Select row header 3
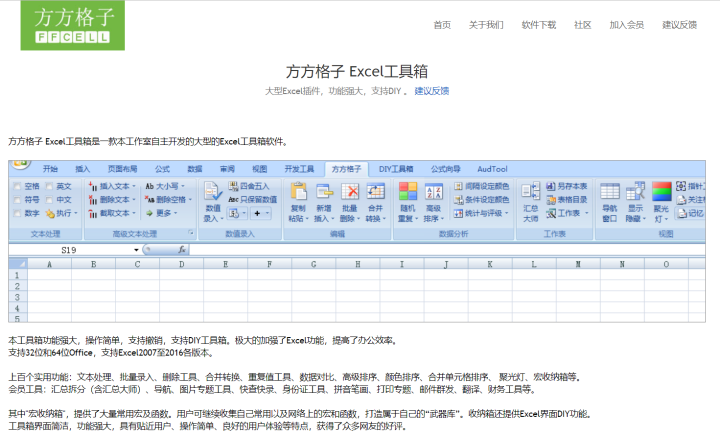Screen dimensions: 720x436 (17, 297)
